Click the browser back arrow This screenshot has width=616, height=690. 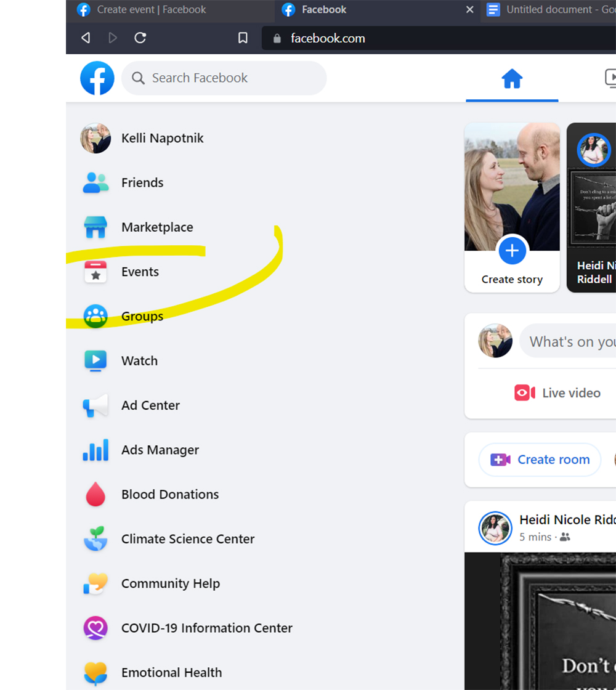[x=86, y=38]
